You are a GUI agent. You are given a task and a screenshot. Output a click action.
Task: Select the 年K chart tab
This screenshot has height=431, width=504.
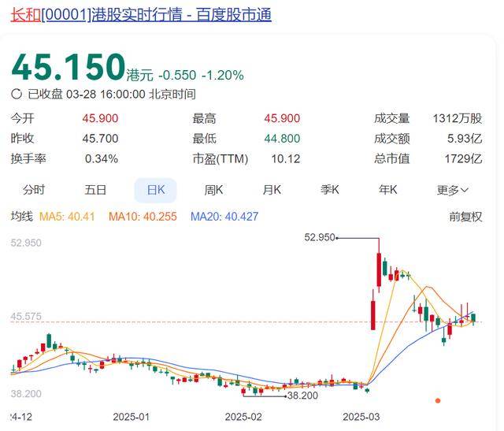(x=387, y=190)
